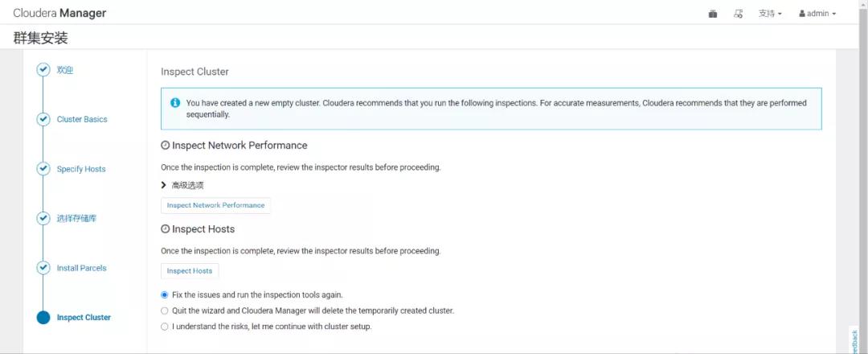Select 'Fix the issues and run inspection again'
Screen dimensions: 868x354
click(x=165, y=295)
